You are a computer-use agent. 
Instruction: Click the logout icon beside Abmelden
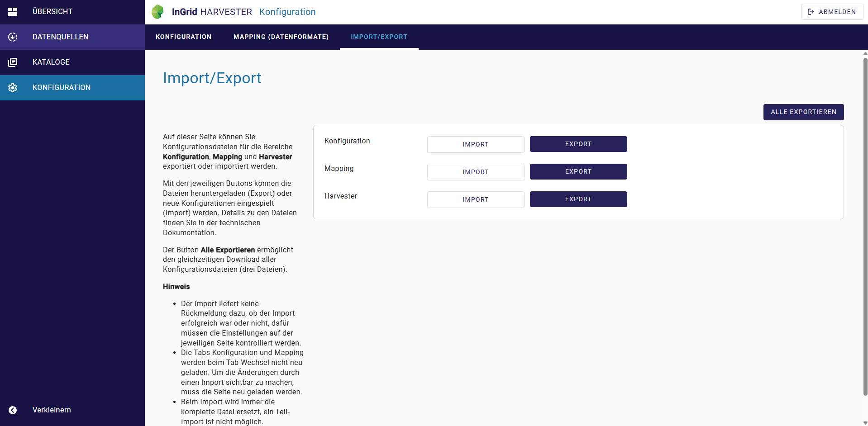[x=811, y=12]
